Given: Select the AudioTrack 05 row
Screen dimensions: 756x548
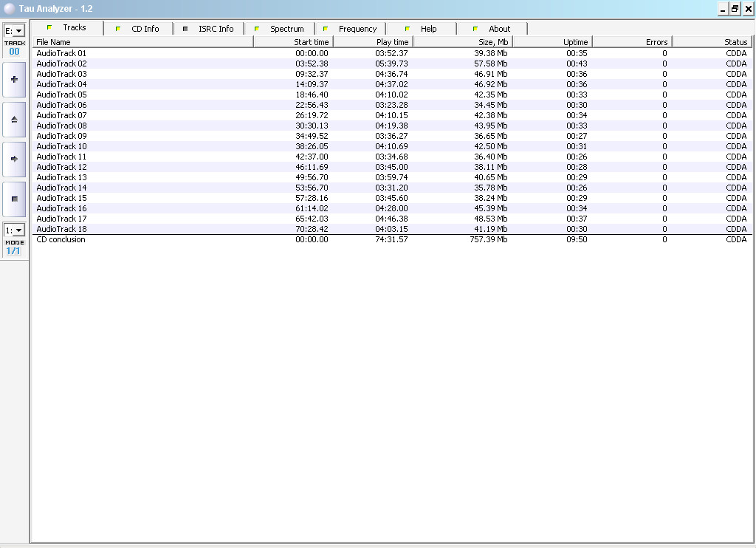Looking at the screenshot, I should coord(392,95).
